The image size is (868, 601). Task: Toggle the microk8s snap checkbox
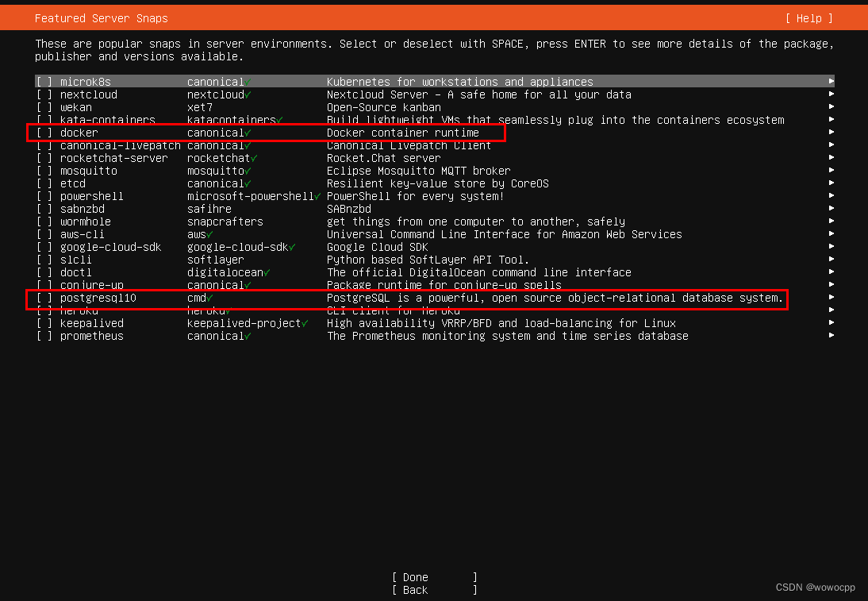click(44, 82)
